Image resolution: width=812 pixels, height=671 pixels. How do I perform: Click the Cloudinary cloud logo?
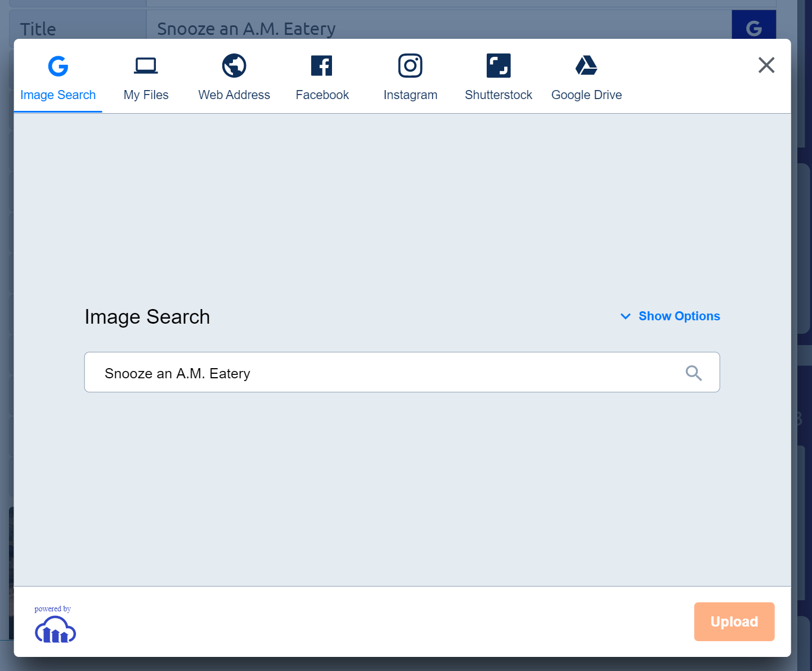55,629
